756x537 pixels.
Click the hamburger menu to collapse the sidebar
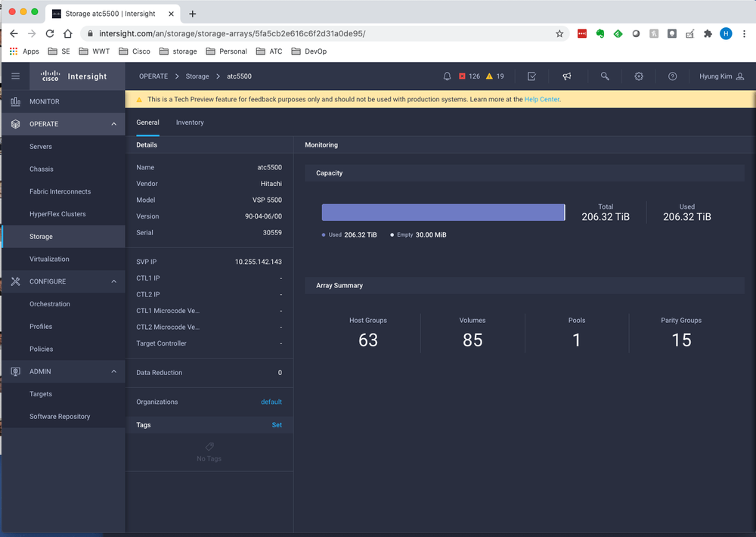coord(15,76)
